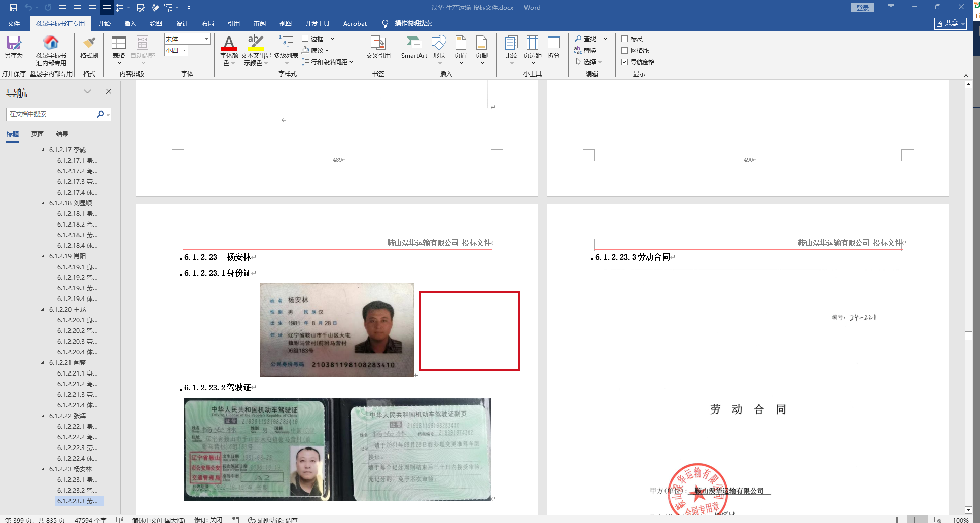Click the Redo icon in title bar

tap(48, 8)
